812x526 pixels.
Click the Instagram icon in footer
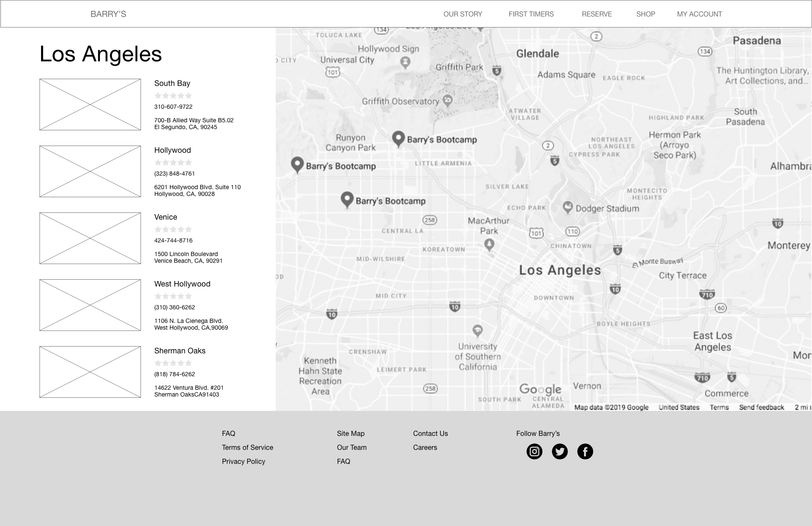(x=534, y=452)
